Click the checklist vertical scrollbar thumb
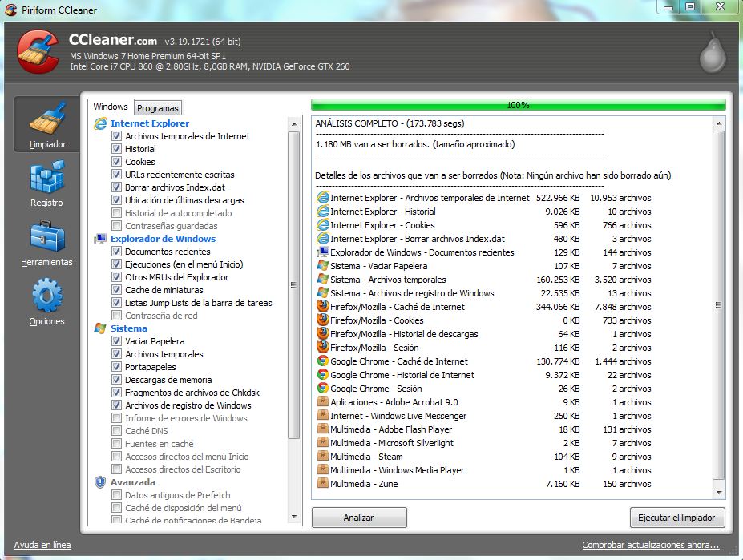The width and height of the screenshot is (743, 560). click(x=294, y=284)
